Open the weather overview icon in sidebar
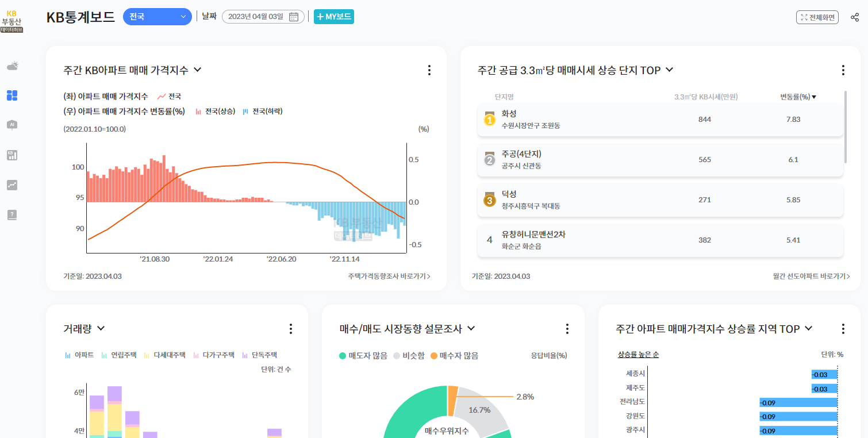Viewport: 868px width, 438px height. 12,65
